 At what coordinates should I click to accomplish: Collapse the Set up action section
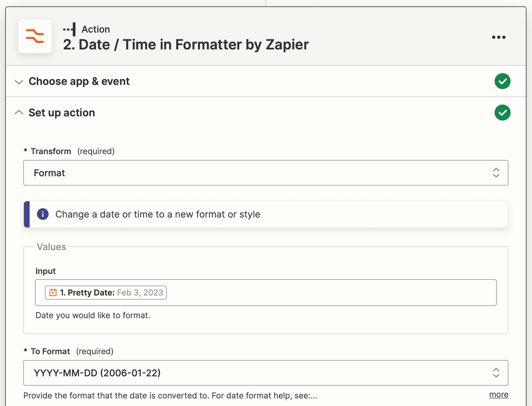point(19,113)
